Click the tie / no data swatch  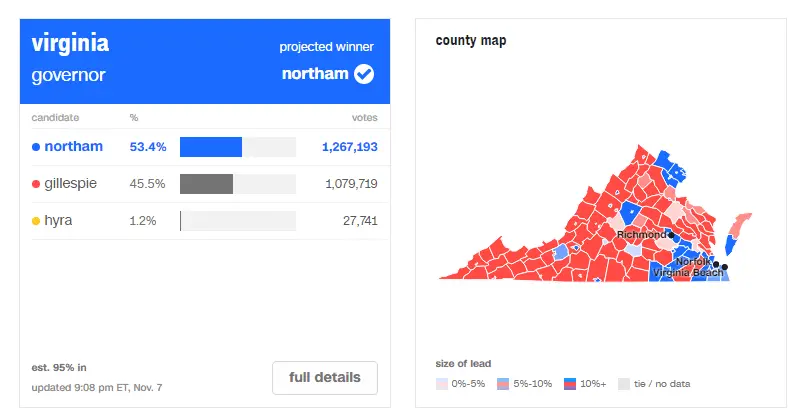click(x=623, y=383)
